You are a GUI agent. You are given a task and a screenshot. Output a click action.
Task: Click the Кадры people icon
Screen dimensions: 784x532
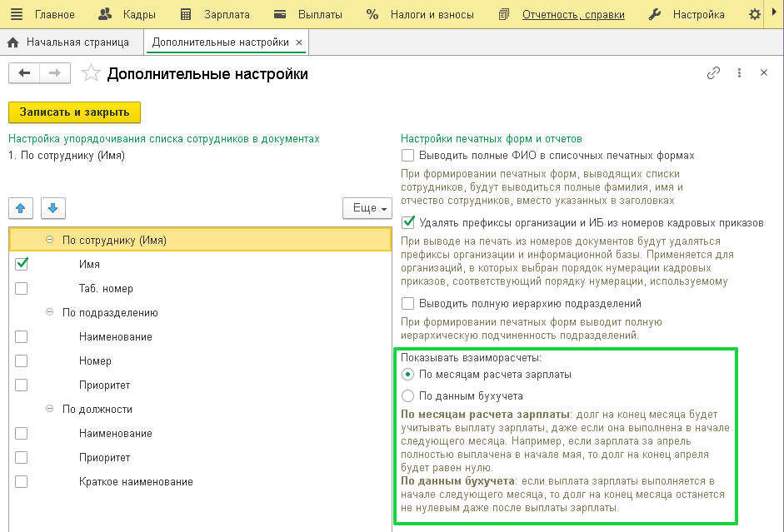click(x=104, y=14)
